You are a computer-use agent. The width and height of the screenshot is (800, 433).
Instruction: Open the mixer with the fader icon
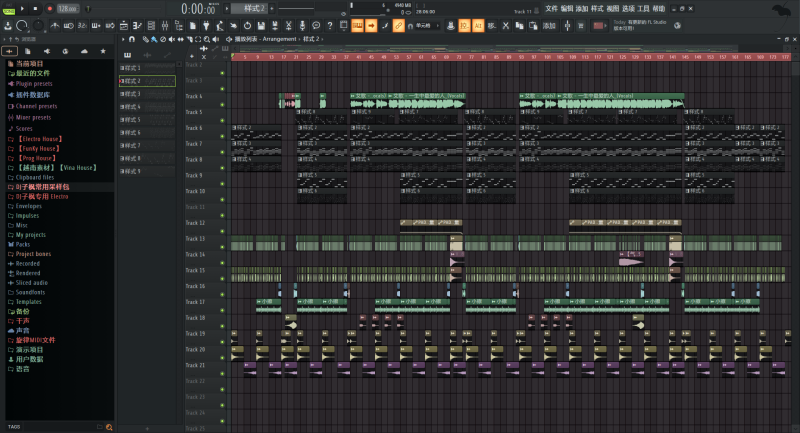tap(165, 26)
